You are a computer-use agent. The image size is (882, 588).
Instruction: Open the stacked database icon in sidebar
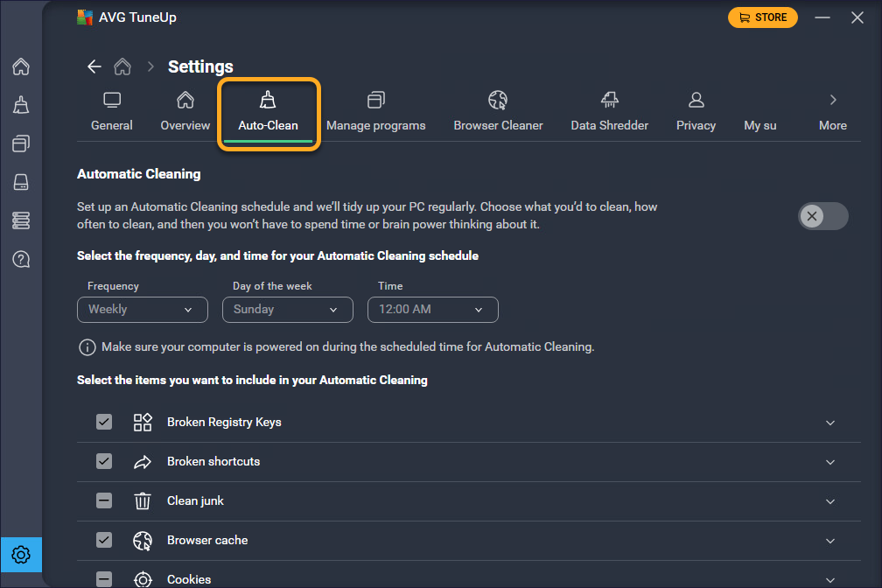[21, 220]
